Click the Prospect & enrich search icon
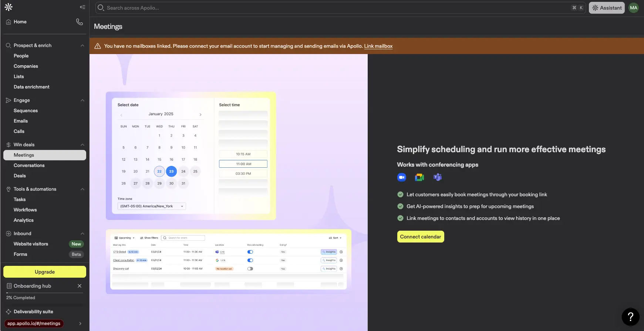 coord(9,46)
